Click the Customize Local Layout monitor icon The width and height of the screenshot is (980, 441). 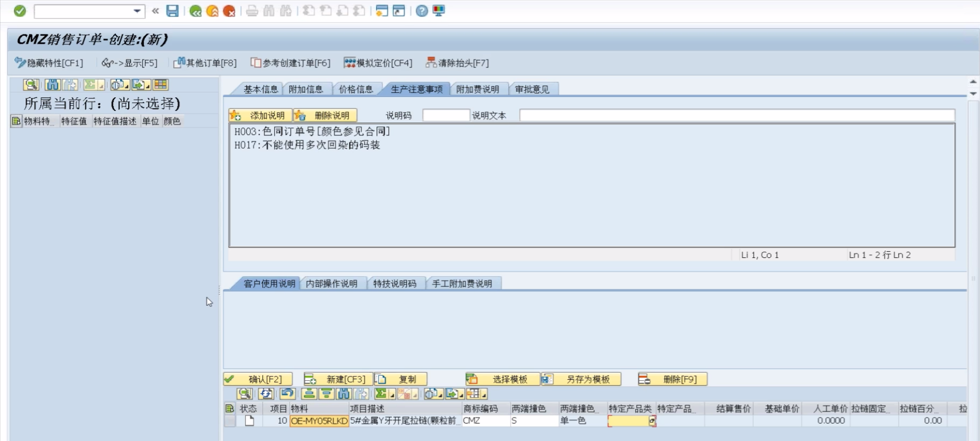pyautogui.click(x=439, y=11)
